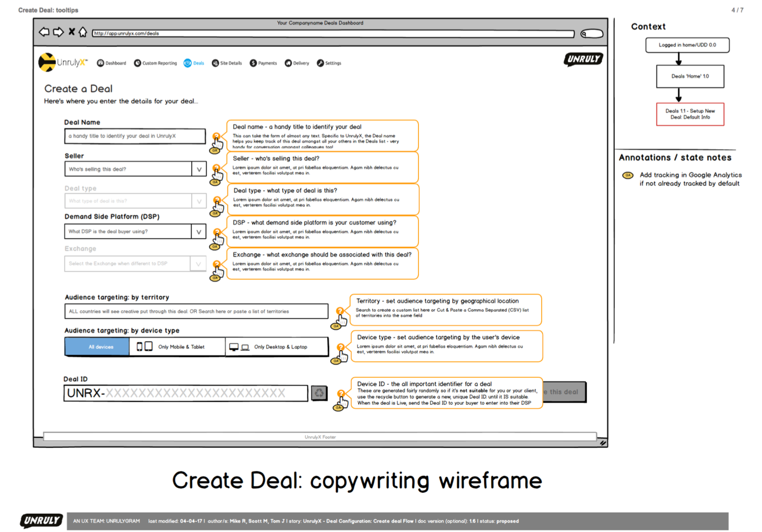Click the Seller help question icon

pos(217,168)
